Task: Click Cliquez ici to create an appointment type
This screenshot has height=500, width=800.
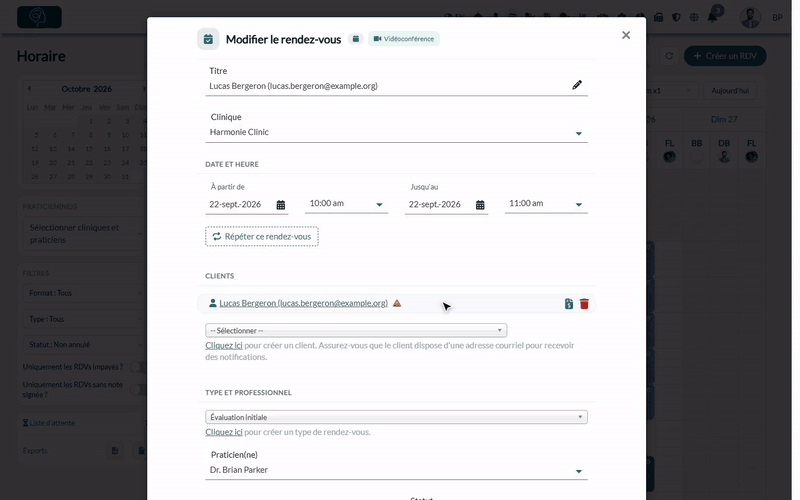Action: tap(224, 432)
